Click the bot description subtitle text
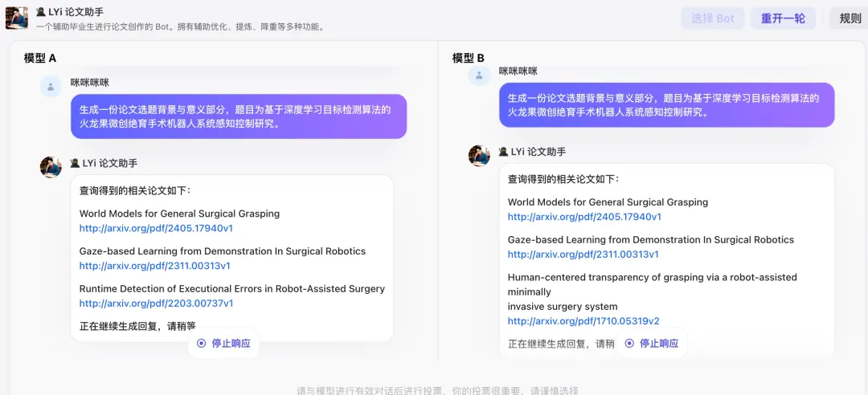Screen dimensions: 868x395 pyautogui.click(x=180, y=26)
